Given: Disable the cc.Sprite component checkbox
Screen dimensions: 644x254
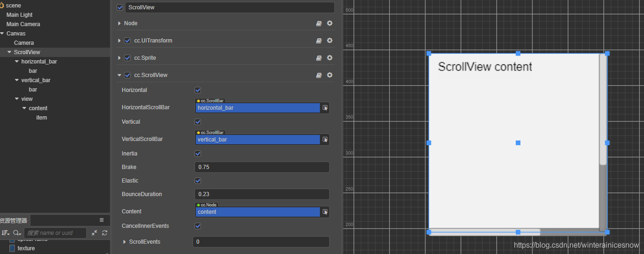Looking at the screenshot, I should coord(127,58).
